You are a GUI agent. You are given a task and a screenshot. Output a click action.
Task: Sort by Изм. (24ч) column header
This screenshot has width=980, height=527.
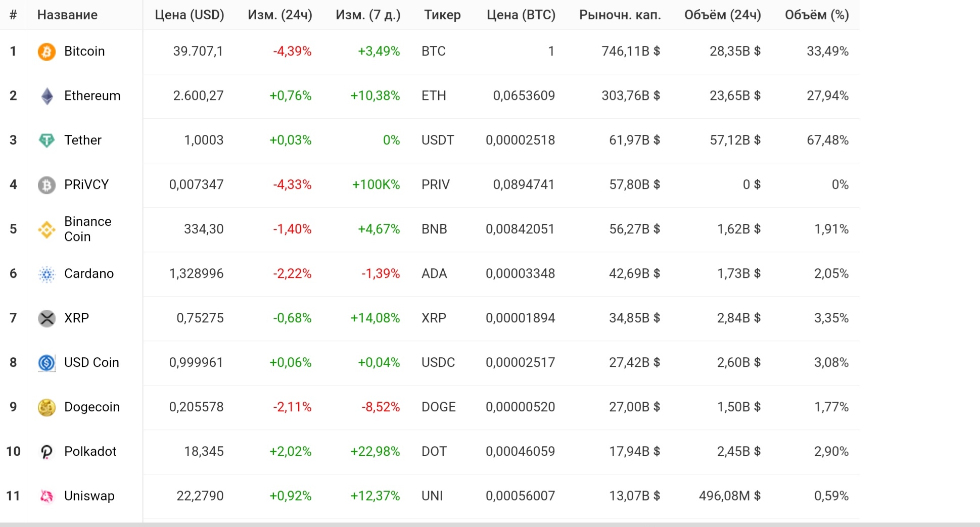click(x=279, y=15)
